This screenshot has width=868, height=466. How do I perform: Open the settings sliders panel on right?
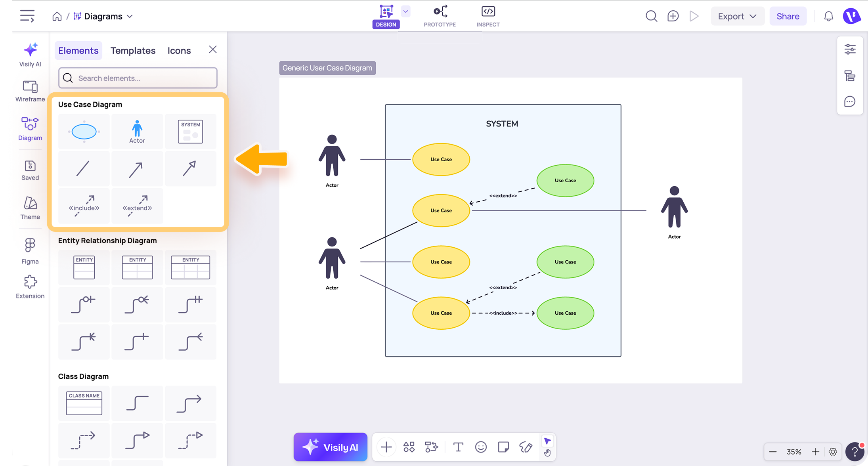tap(850, 49)
